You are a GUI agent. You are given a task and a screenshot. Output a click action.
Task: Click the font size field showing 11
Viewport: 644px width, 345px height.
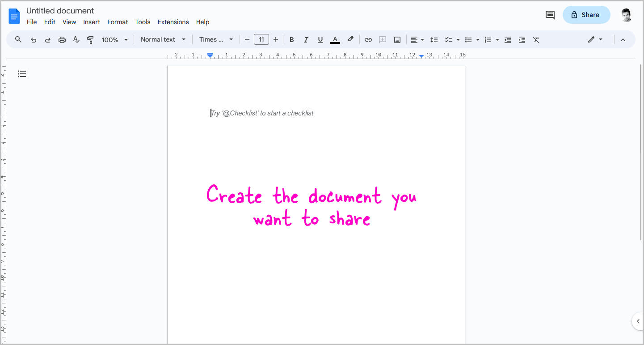pyautogui.click(x=261, y=39)
